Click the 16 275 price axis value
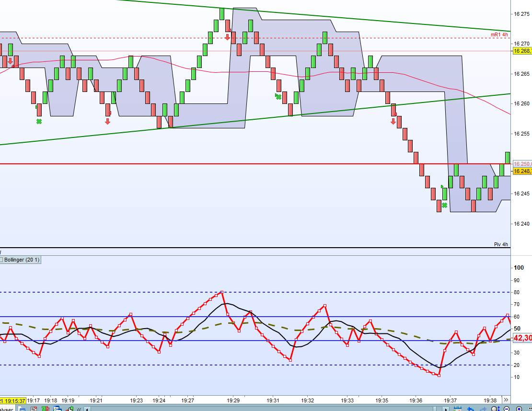The image size is (532, 411). click(x=521, y=14)
